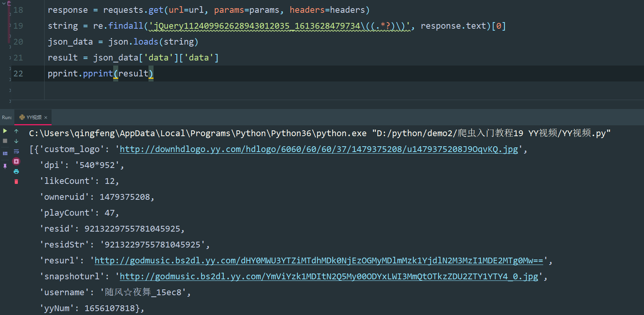Screen dimensions: 644x315
Task: Click line number 20 in the gutter
Action: (x=18, y=42)
